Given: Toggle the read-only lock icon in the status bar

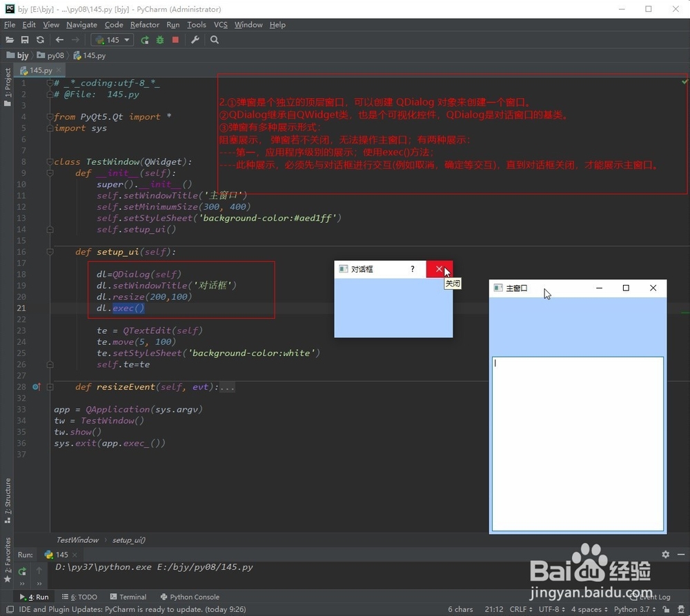Looking at the screenshot, I should (667, 609).
